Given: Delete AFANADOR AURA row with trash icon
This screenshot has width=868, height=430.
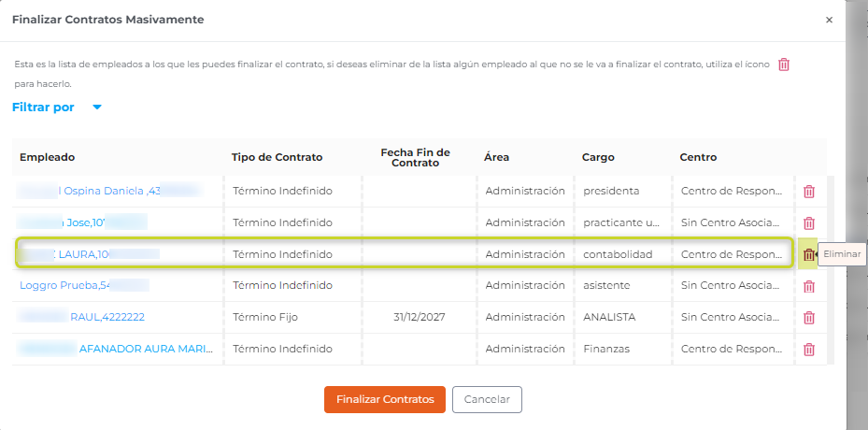Looking at the screenshot, I should click(809, 350).
